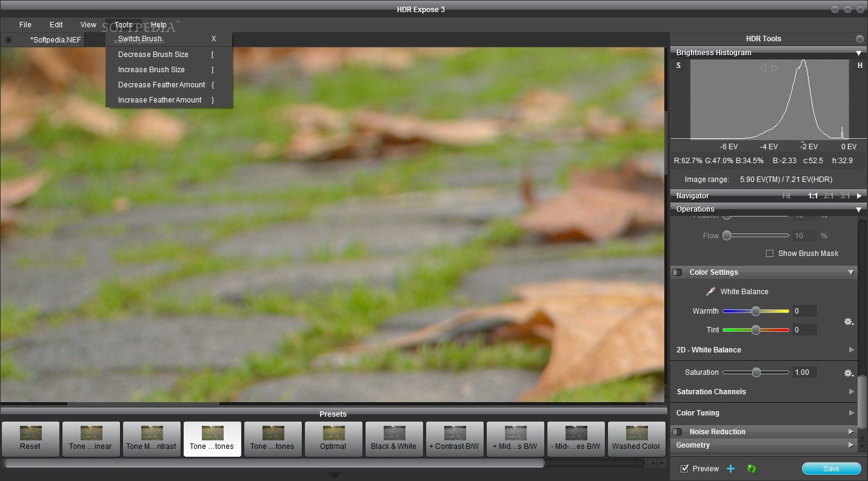868x481 pixels.
Task: Click the left arrow in the histogram
Action: pos(763,69)
